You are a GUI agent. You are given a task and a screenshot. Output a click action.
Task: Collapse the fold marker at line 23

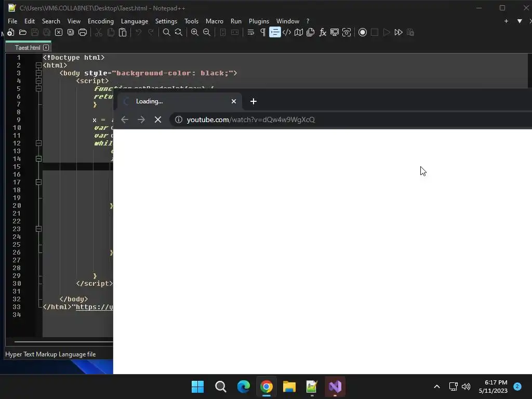point(38,229)
